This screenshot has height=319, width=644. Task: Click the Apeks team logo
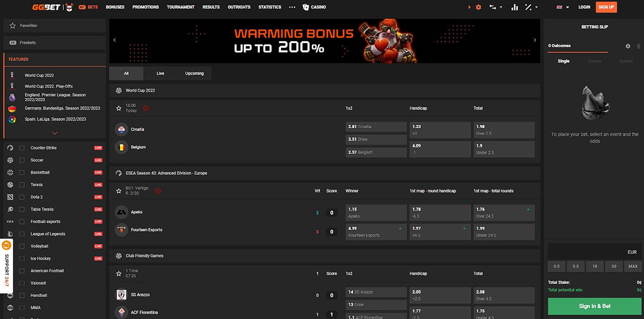[121, 212]
